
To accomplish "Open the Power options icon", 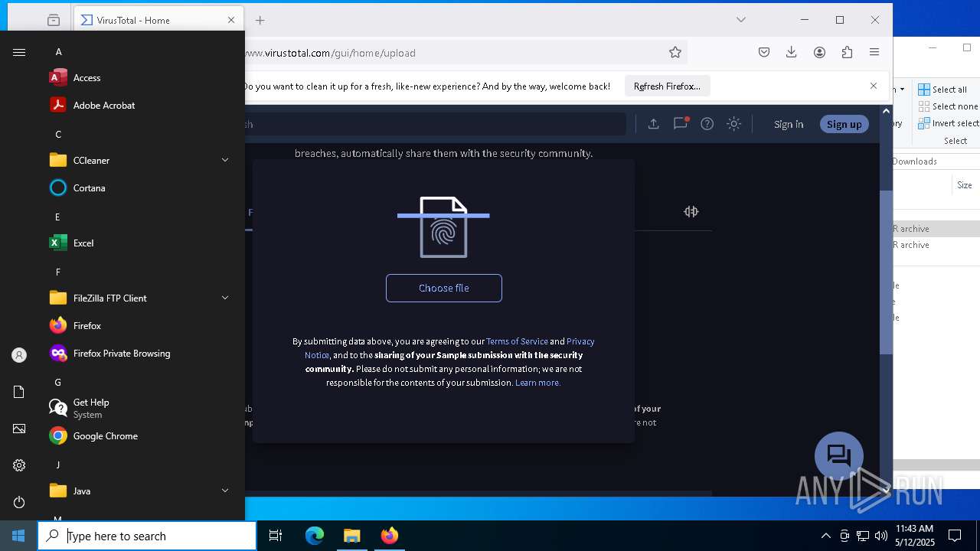I will tap(19, 502).
